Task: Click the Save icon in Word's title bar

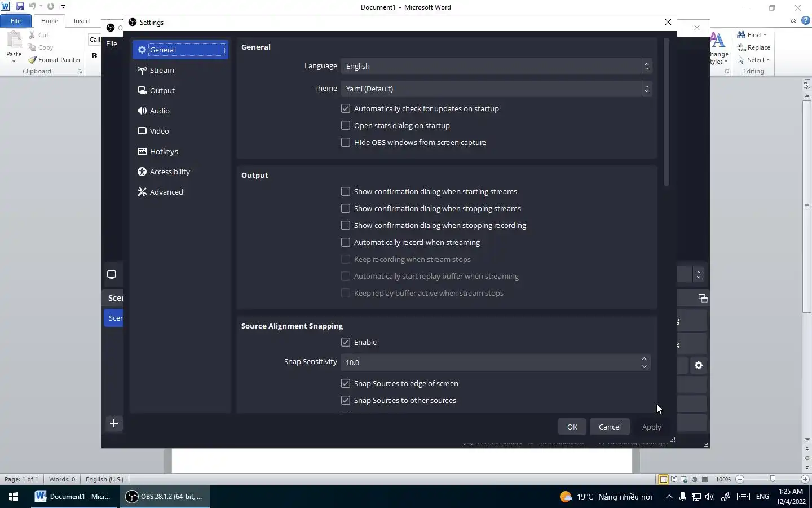Action: (x=20, y=6)
